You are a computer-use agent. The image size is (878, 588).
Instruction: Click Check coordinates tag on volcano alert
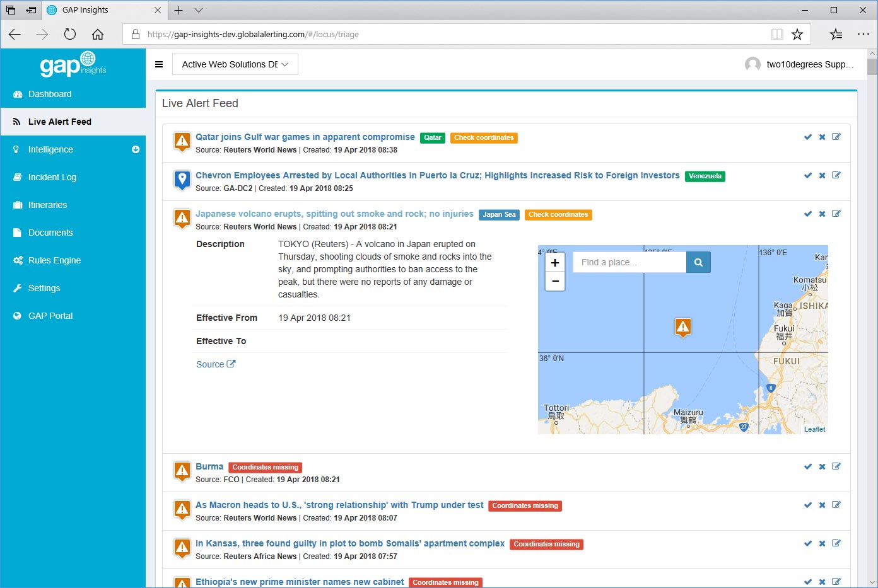pyautogui.click(x=558, y=215)
